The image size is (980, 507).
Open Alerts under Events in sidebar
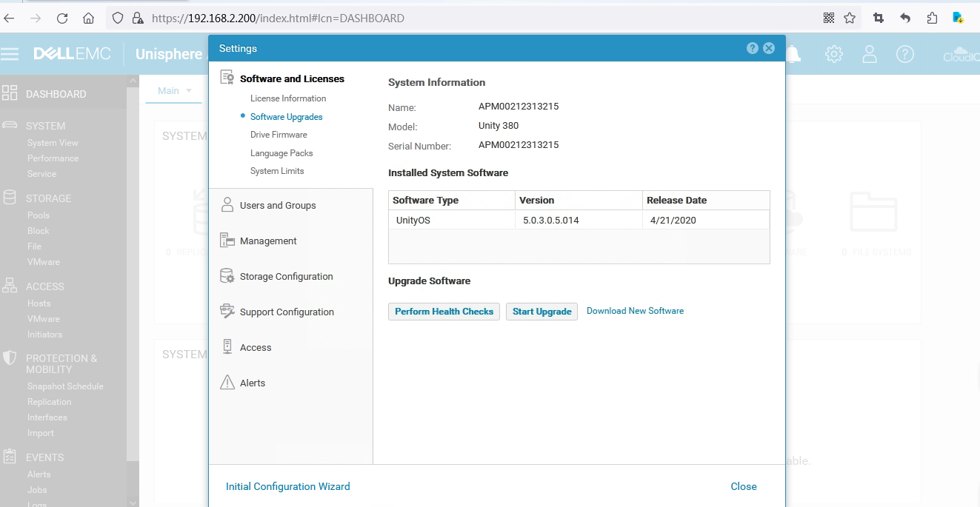[x=39, y=474]
